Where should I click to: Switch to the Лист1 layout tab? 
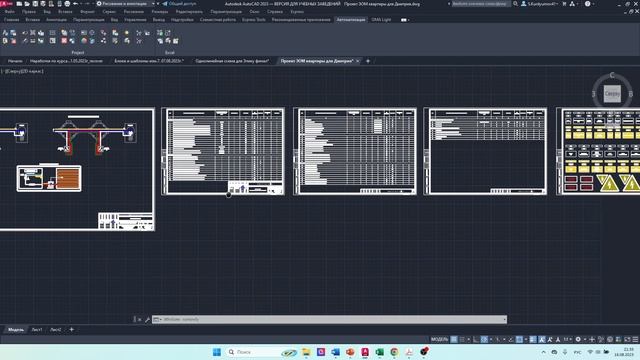pyautogui.click(x=37, y=330)
